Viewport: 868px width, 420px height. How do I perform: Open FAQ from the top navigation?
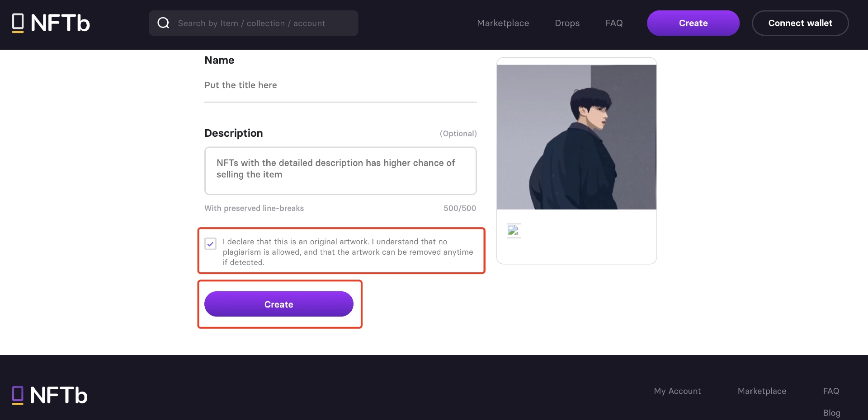[x=614, y=23]
